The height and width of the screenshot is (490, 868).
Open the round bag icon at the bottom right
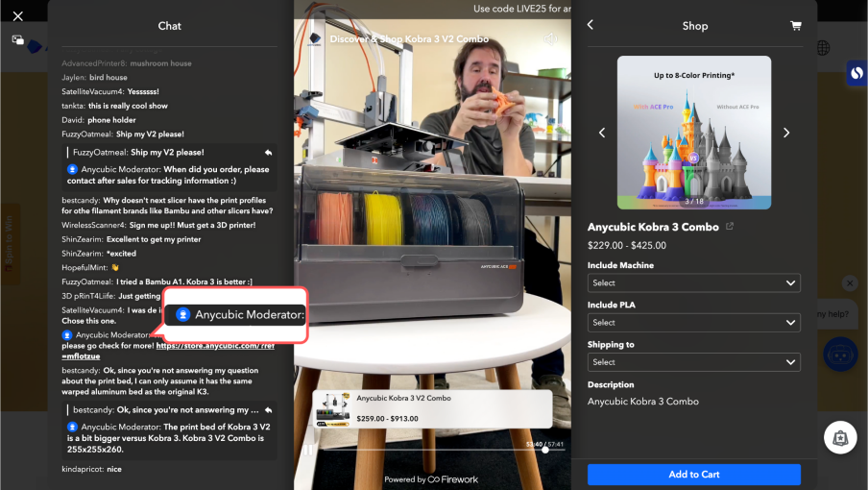840,438
